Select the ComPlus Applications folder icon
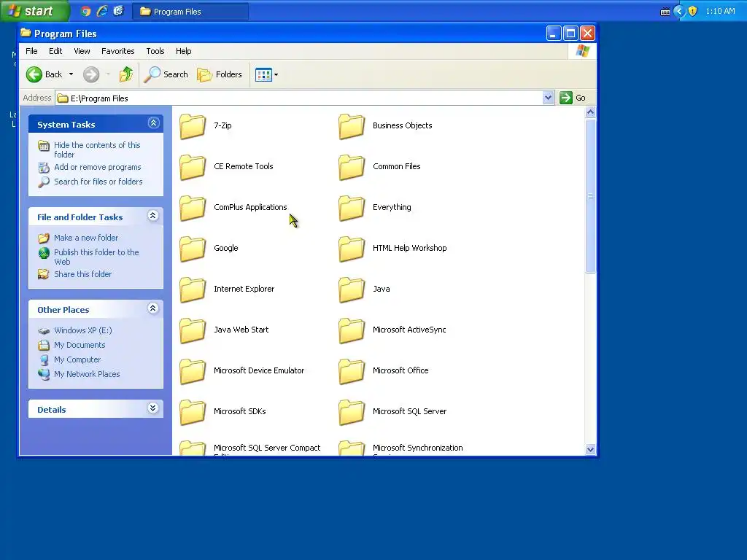The width and height of the screenshot is (747, 560). pos(193,208)
